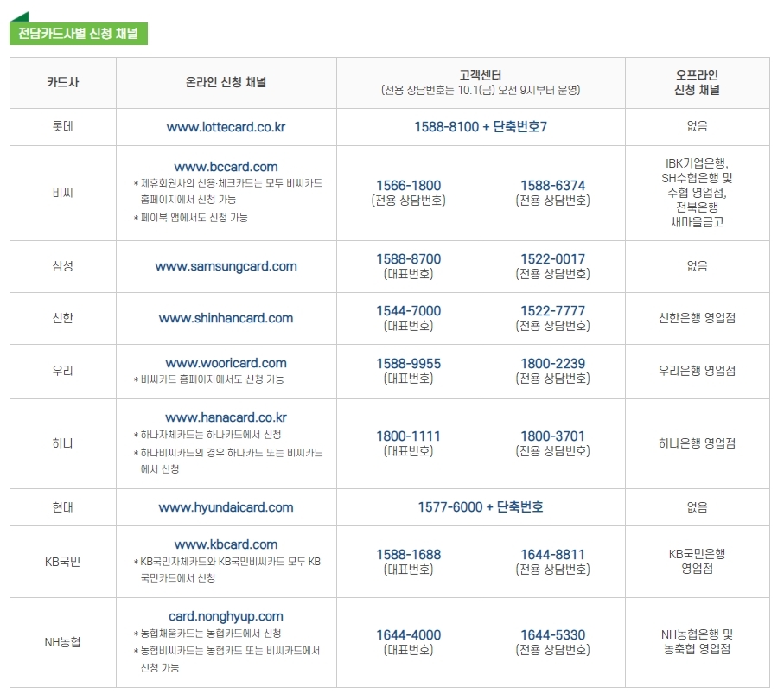Open www.hyundaicard.com link
This screenshot has width=784, height=694.
point(226,507)
